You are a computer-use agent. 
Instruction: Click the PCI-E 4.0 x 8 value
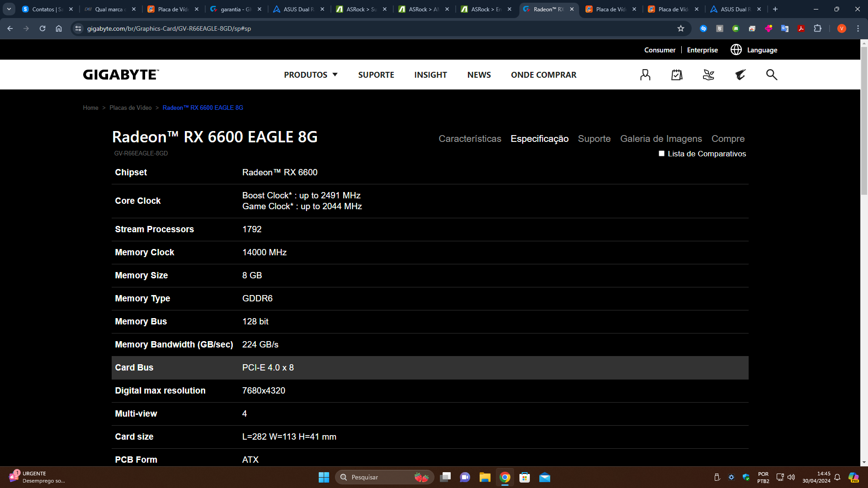coord(268,367)
